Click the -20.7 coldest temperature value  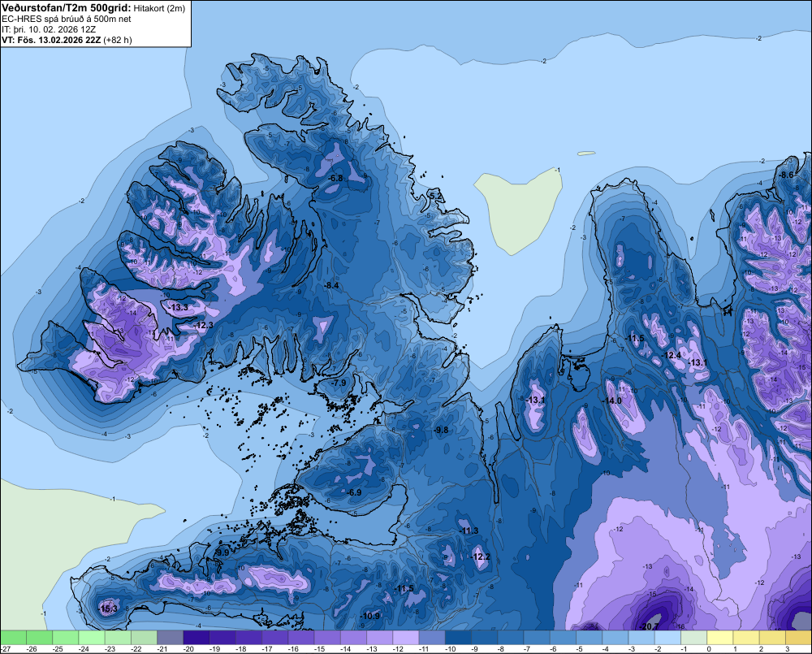coord(650,626)
